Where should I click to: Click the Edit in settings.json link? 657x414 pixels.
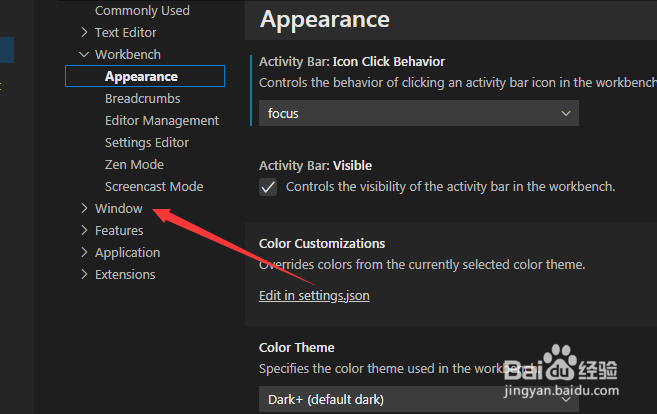(314, 296)
